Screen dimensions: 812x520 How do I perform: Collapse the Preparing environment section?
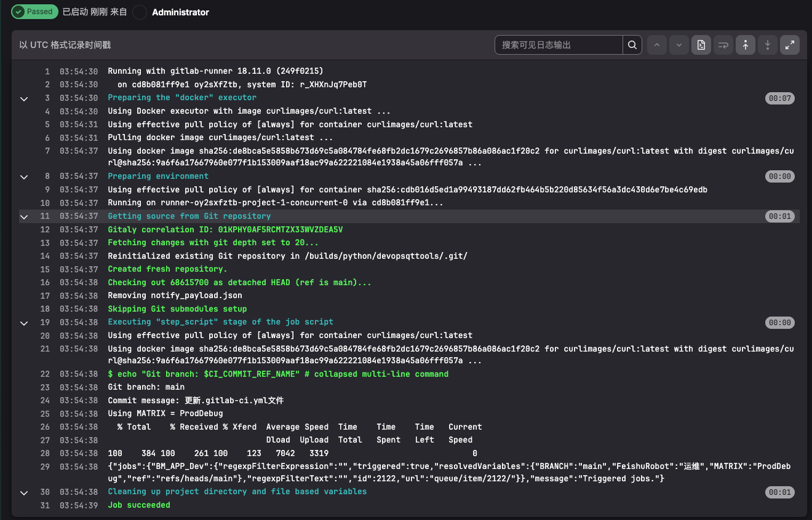pos(24,177)
